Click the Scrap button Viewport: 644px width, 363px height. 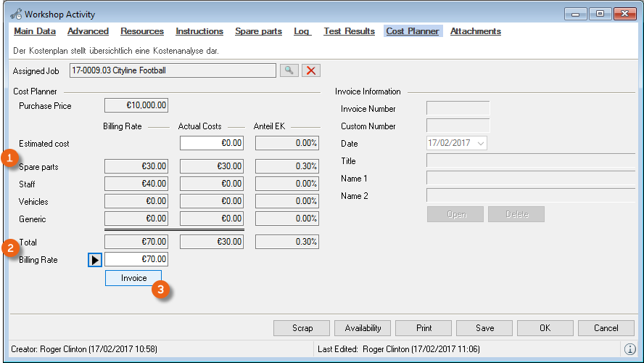(x=302, y=328)
